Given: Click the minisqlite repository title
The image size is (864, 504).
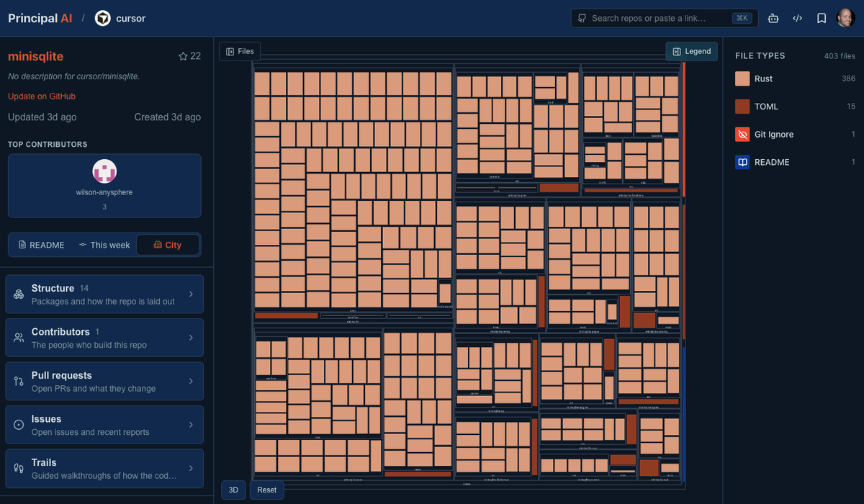Looking at the screenshot, I should 36,56.
